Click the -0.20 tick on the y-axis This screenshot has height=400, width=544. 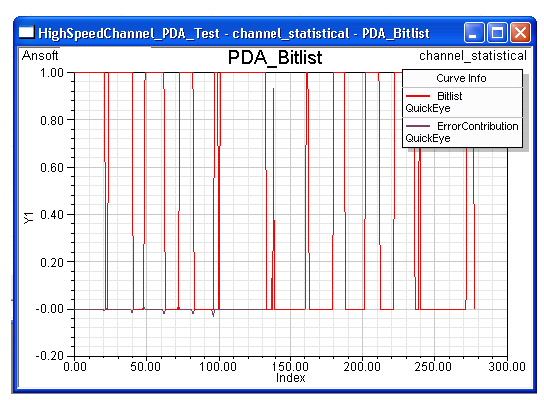(50, 356)
